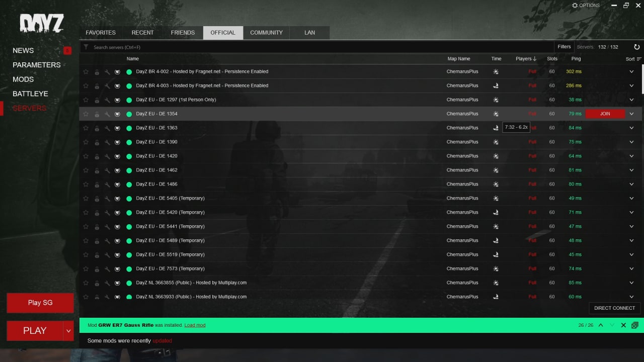Favorite the DayZ BR 4-002 server with its star
The width and height of the screenshot is (644, 362).
[x=86, y=71]
